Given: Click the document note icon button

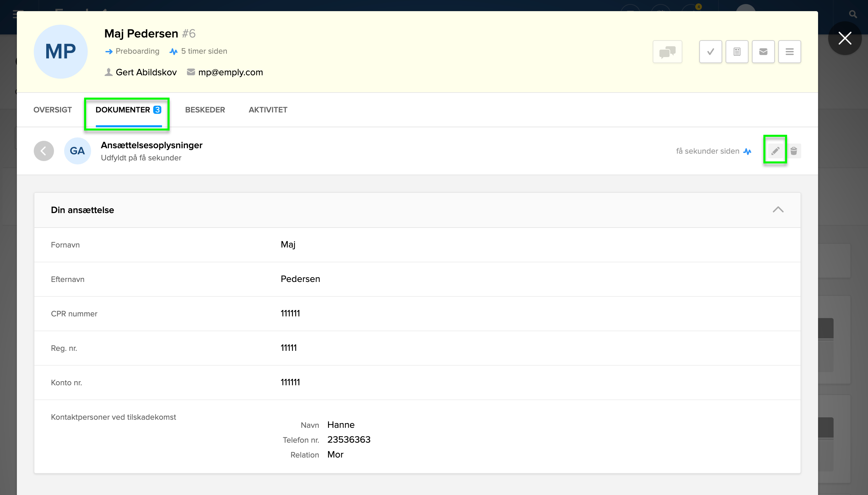Looking at the screenshot, I should pyautogui.click(x=736, y=52).
